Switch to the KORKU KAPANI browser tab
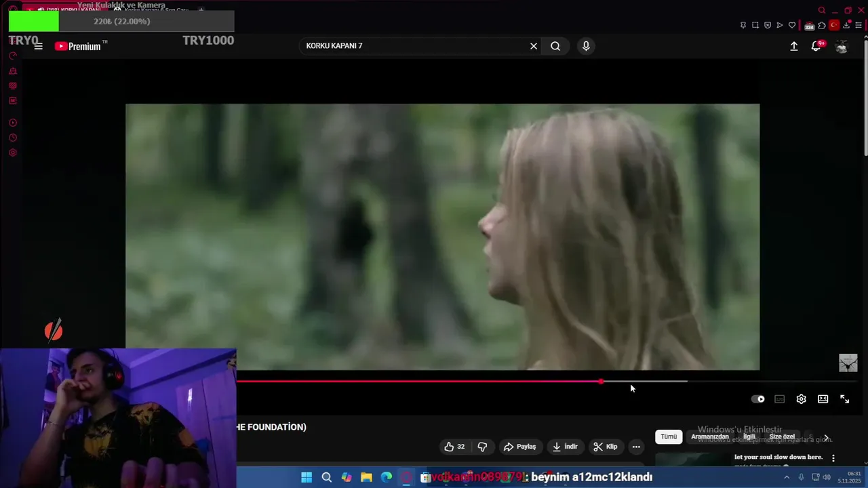Screen dimensions: 868x488 click(x=64, y=10)
